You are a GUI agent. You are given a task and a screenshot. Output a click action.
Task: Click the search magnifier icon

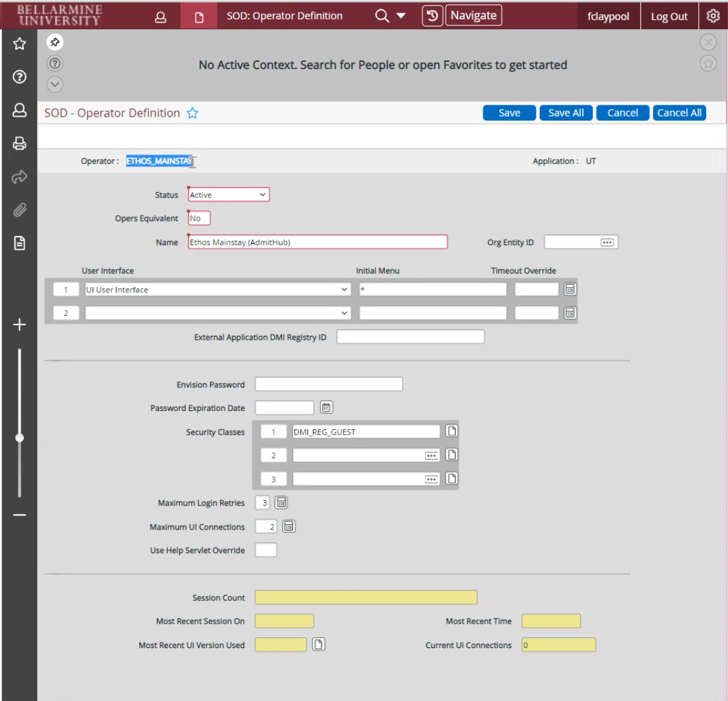382,16
